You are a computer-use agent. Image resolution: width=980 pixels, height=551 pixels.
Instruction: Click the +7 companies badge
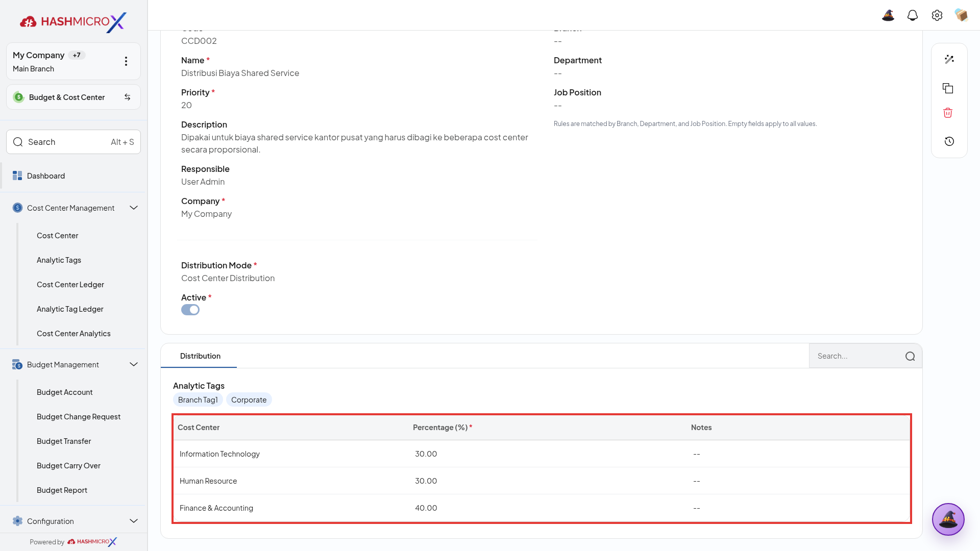tap(77, 55)
